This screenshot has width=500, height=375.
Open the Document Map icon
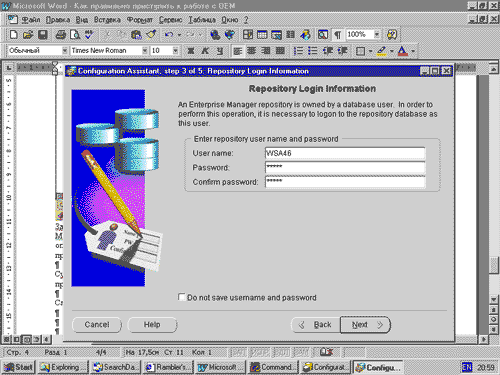point(323,35)
